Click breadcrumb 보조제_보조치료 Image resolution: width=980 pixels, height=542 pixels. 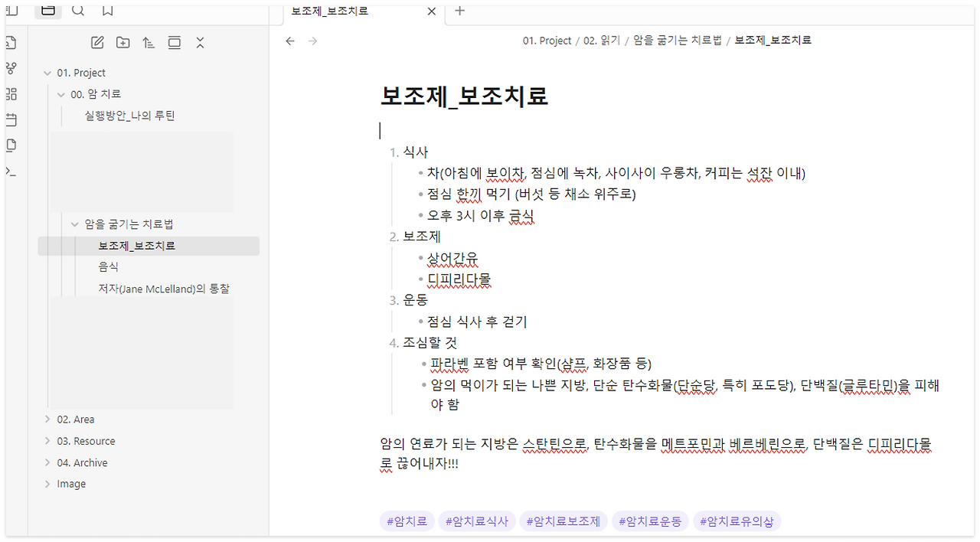[x=773, y=41]
